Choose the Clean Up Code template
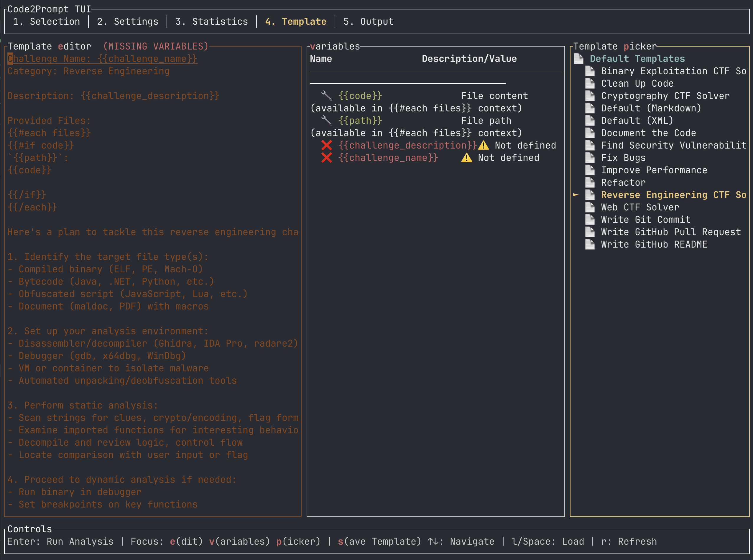 click(637, 83)
